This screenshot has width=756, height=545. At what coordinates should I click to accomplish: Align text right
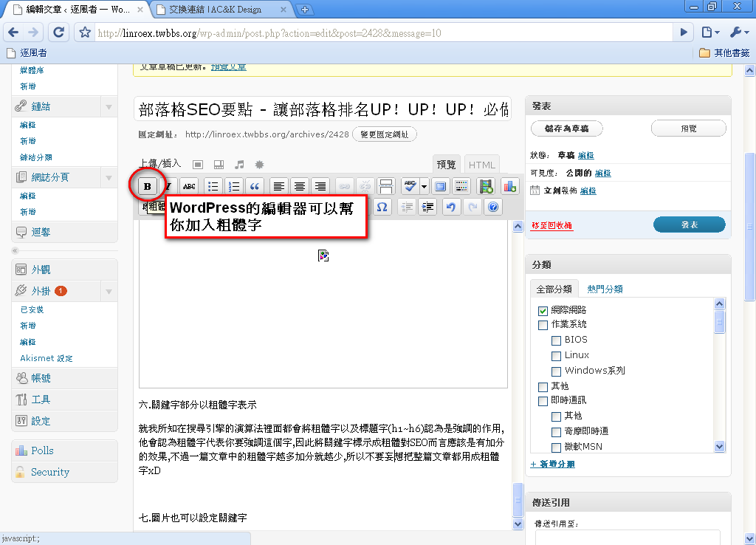click(320, 186)
